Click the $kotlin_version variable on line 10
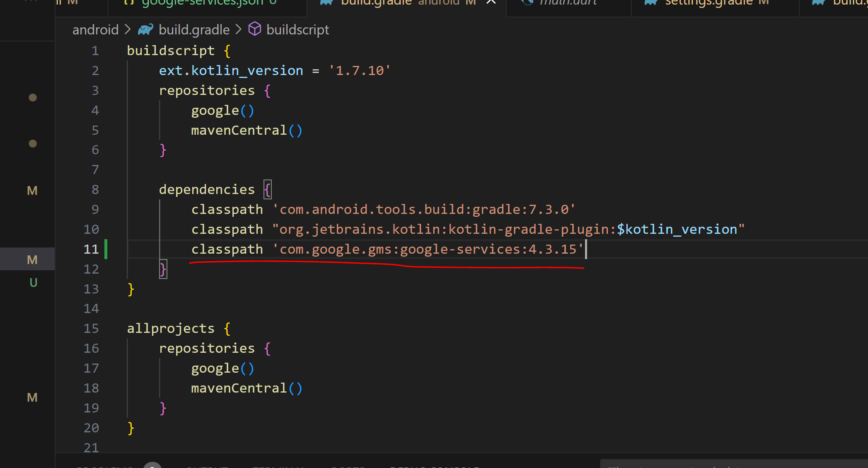Viewport: 868px width, 468px height. [677, 229]
